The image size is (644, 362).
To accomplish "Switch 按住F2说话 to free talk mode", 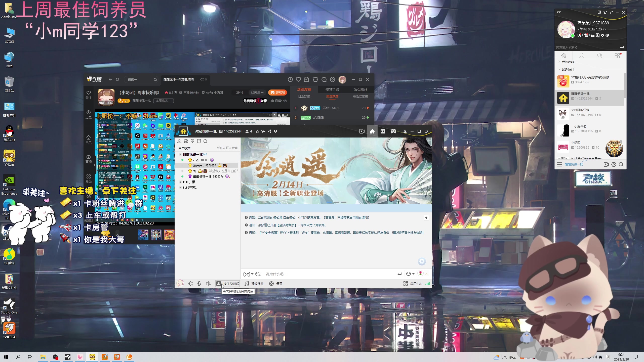I will pos(228,284).
